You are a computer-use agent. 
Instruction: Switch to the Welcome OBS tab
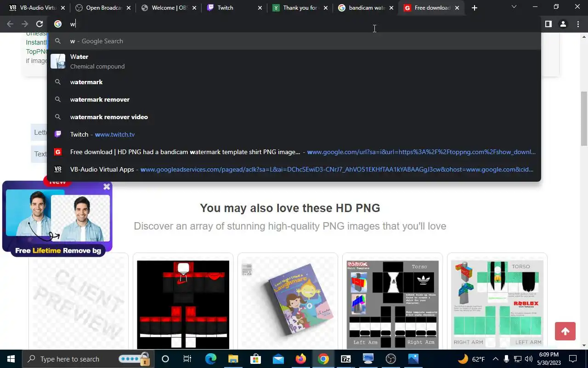point(169,8)
